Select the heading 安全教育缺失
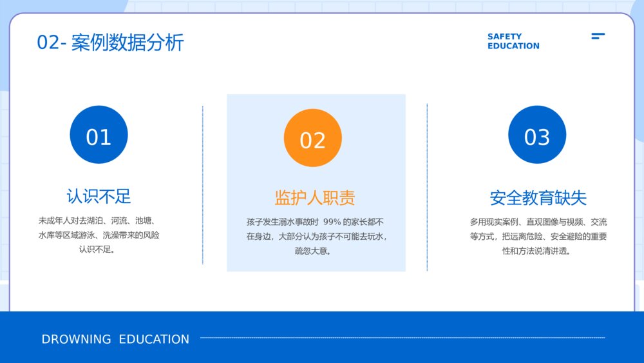 (538, 198)
